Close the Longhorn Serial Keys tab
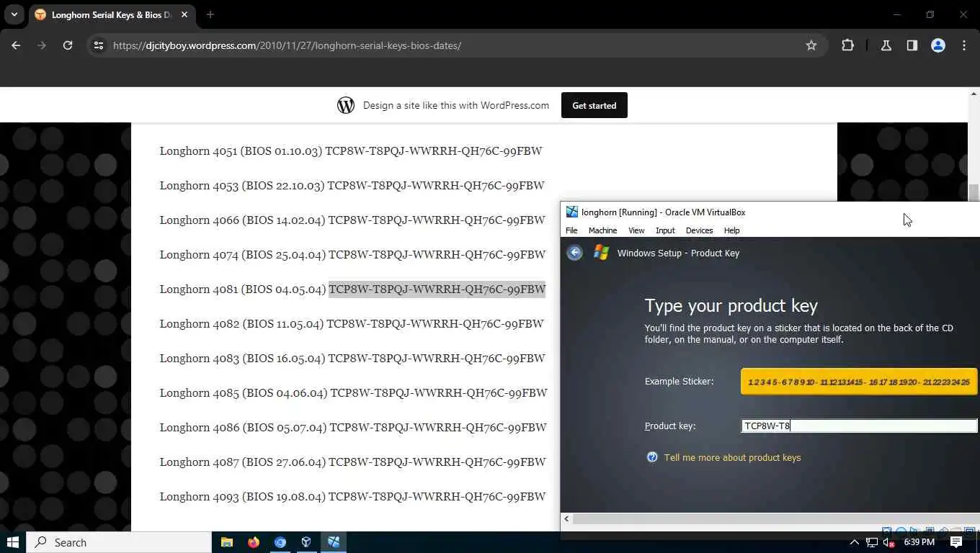This screenshot has height=553, width=980. point(184,14)
